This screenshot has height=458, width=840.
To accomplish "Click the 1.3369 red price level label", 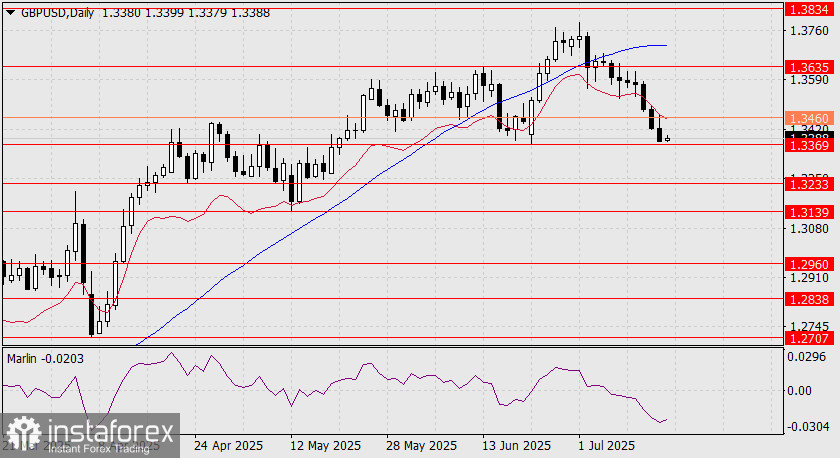I will [x=809, y=145].
